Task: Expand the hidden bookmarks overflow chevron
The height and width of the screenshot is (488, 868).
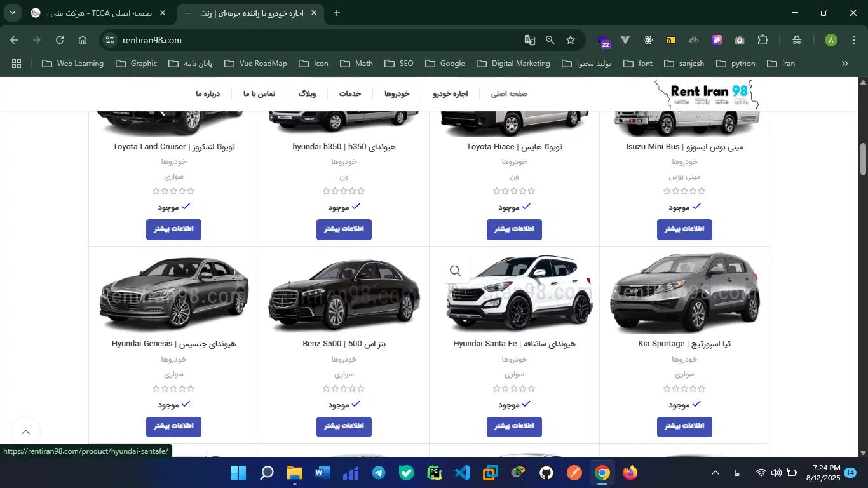Action: point(845,64)
